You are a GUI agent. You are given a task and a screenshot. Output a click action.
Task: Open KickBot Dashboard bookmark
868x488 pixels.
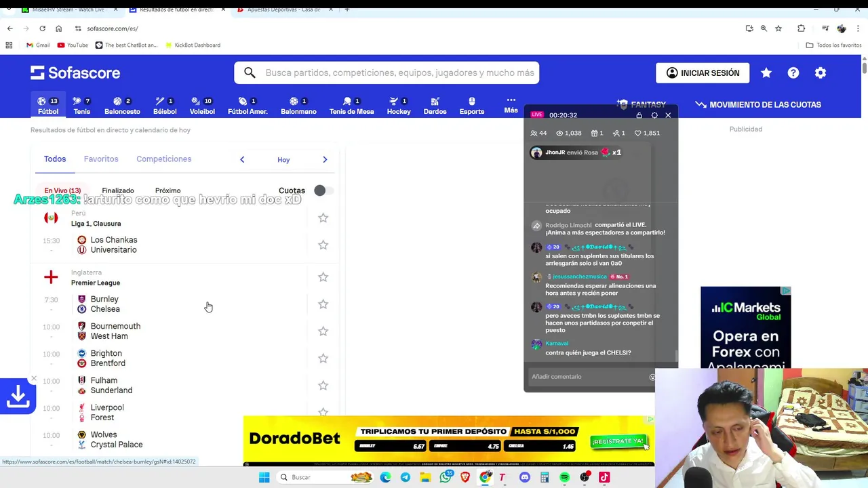tap(192, 45)
